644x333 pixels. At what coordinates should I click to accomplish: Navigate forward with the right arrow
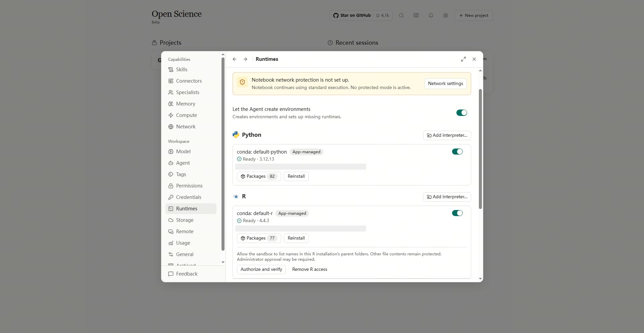245,59
